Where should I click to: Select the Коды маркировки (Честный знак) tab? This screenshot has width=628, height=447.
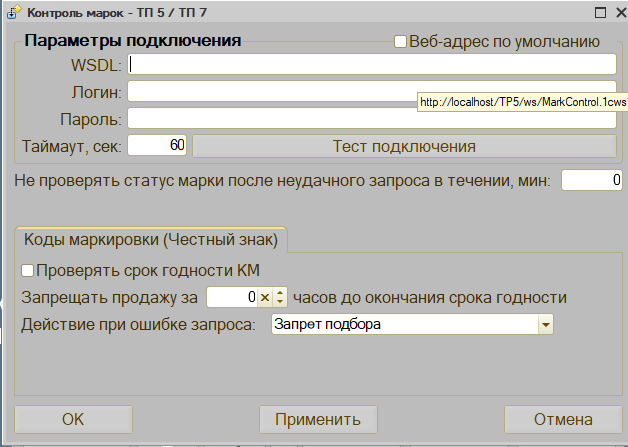[x=151, y=240]
